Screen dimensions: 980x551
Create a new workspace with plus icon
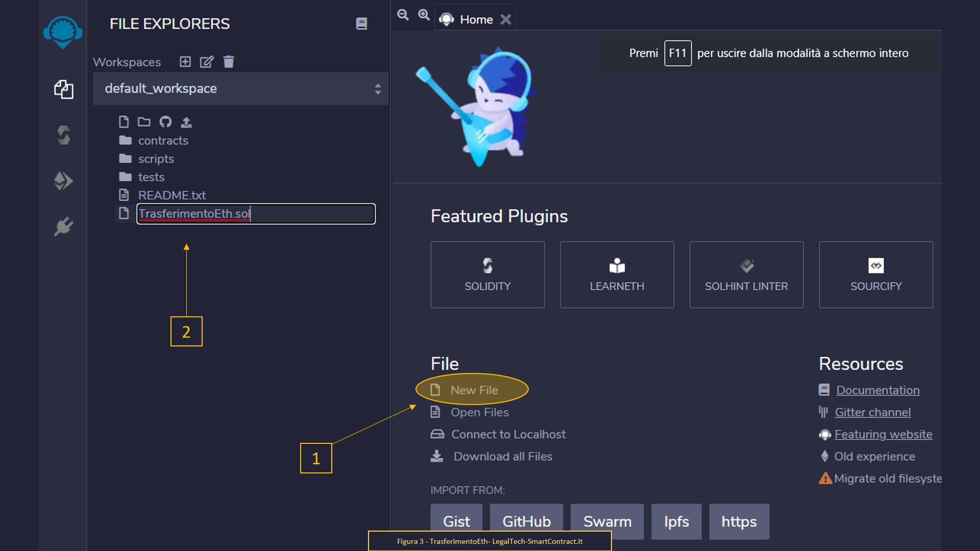point(185,62)
